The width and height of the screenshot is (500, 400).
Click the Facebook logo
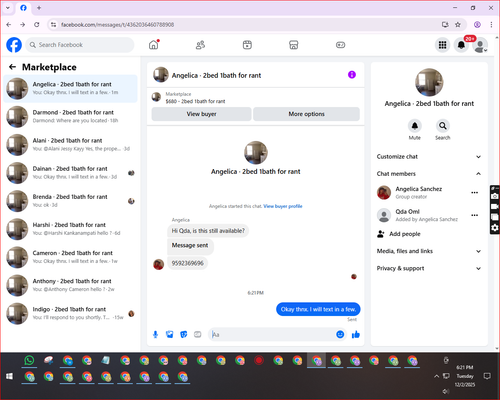click(x=14, y=45)
